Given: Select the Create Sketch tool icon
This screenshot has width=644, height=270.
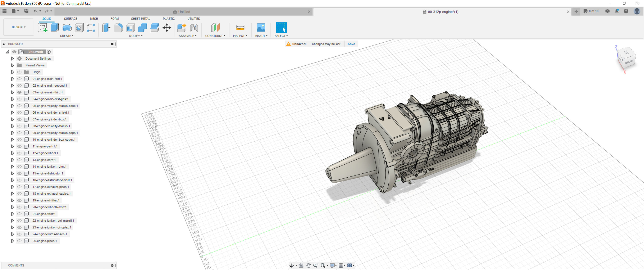Looking at the screenshot, I should tap(43, 28).
